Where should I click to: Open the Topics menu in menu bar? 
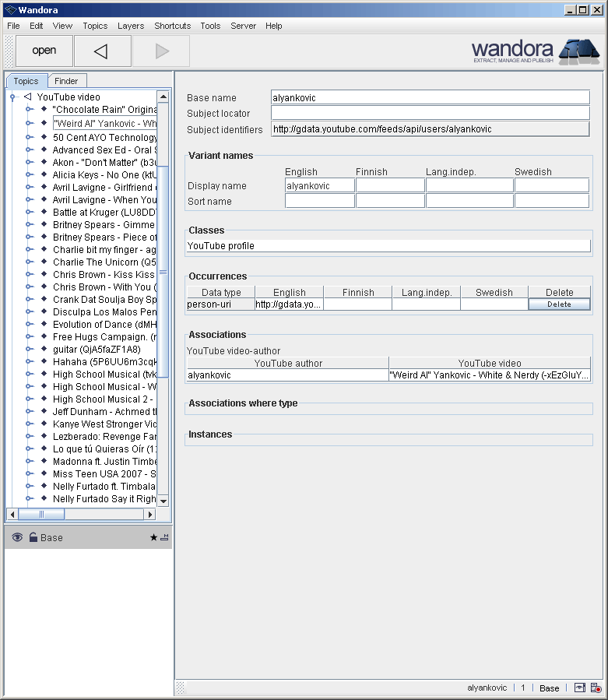(95, 26)
